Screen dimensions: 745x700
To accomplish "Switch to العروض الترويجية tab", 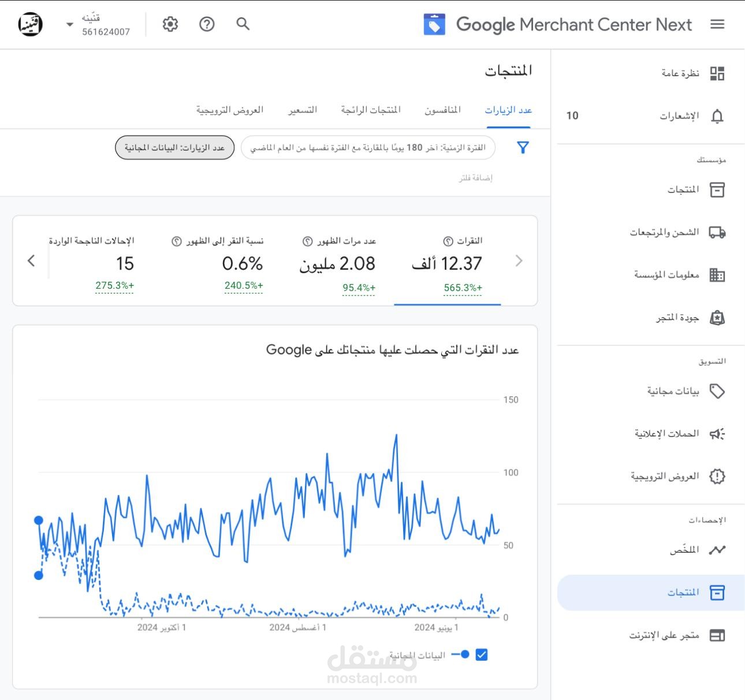I will [x=230, y=110].
